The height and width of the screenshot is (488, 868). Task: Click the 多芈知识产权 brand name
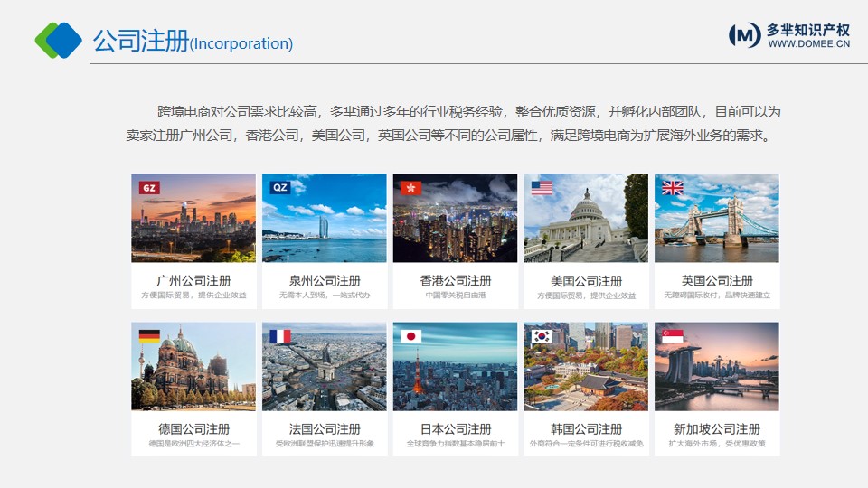click(808, 30)
